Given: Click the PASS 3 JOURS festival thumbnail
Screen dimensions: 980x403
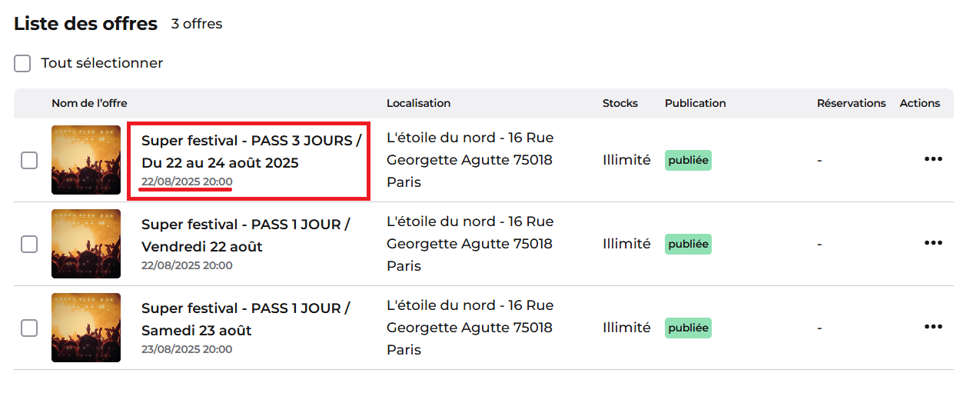Looking at the screenshot, I should click(86, 160).
